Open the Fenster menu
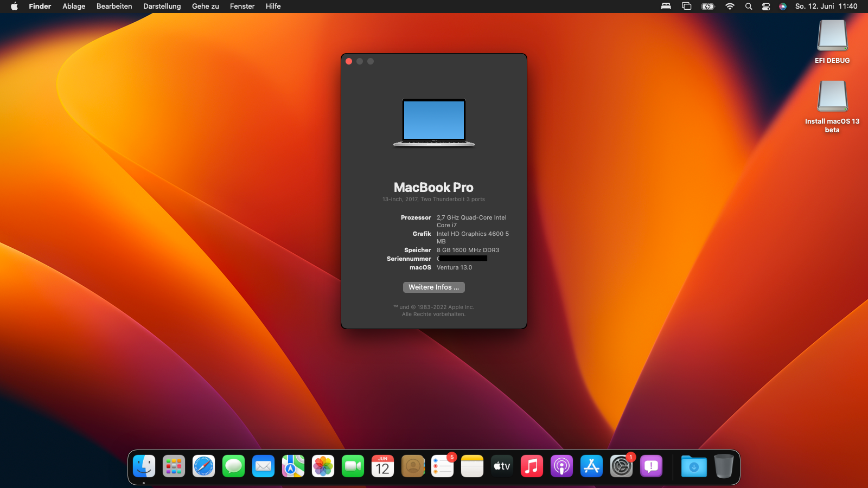The height and width of the screenshot is (488, 868). point(242,7)
